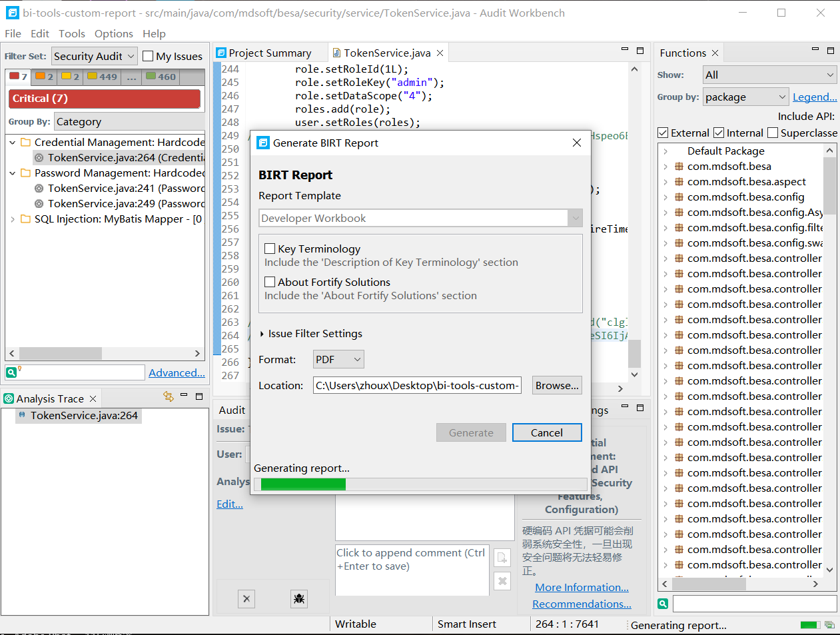Open the Group by package dropdown
This screenshot has height=635, width=840.
point(746,97)
